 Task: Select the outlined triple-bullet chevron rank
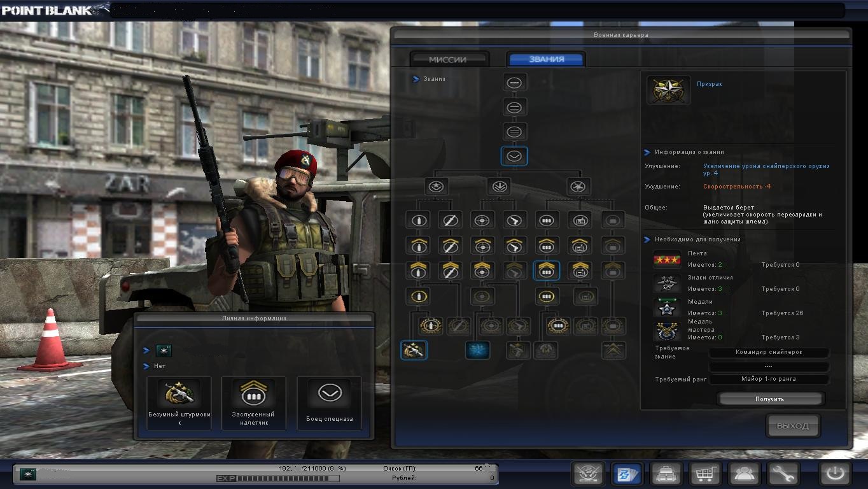(546, 271)
